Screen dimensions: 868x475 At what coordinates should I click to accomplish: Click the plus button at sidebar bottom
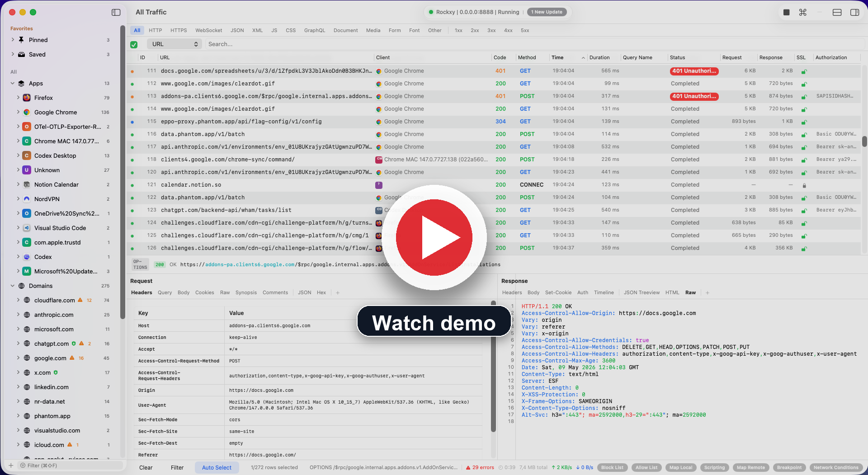coord(11,466)
